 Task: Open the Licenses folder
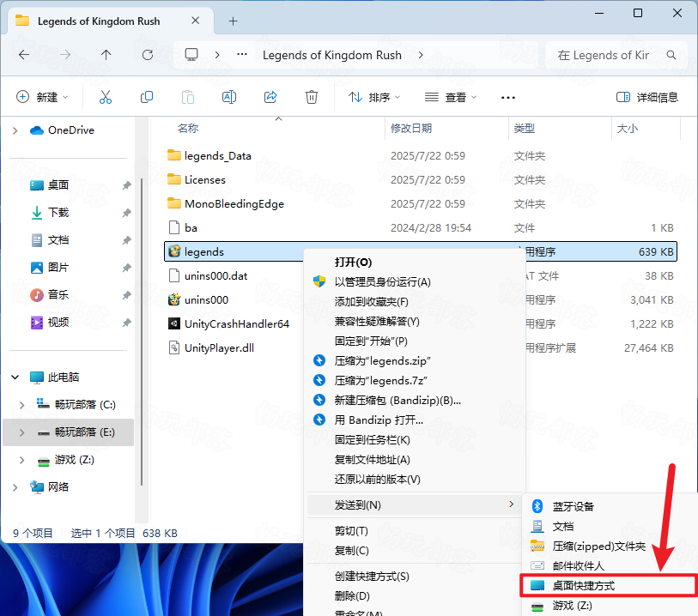coord(197,179)
